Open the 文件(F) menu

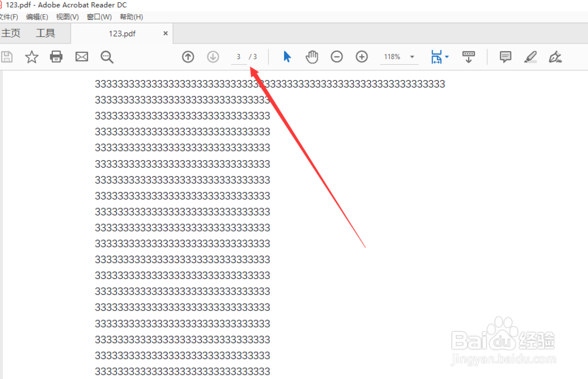click(x=8, y=17)
